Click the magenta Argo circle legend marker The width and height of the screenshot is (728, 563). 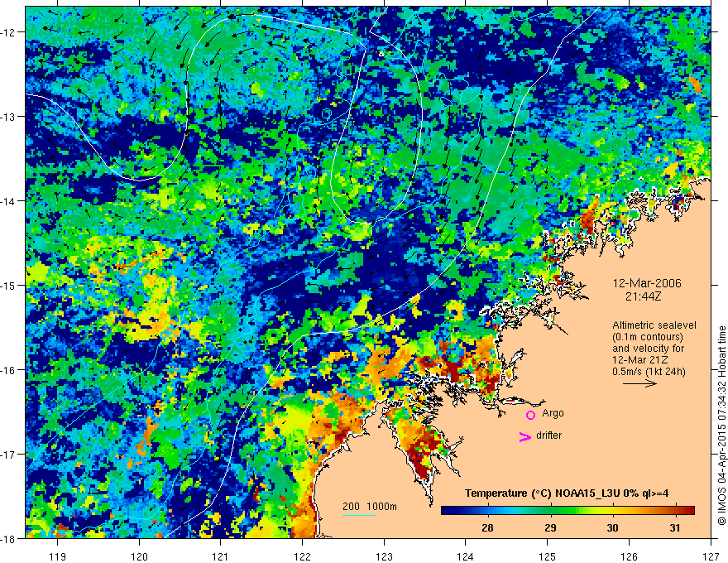[530, 415]
